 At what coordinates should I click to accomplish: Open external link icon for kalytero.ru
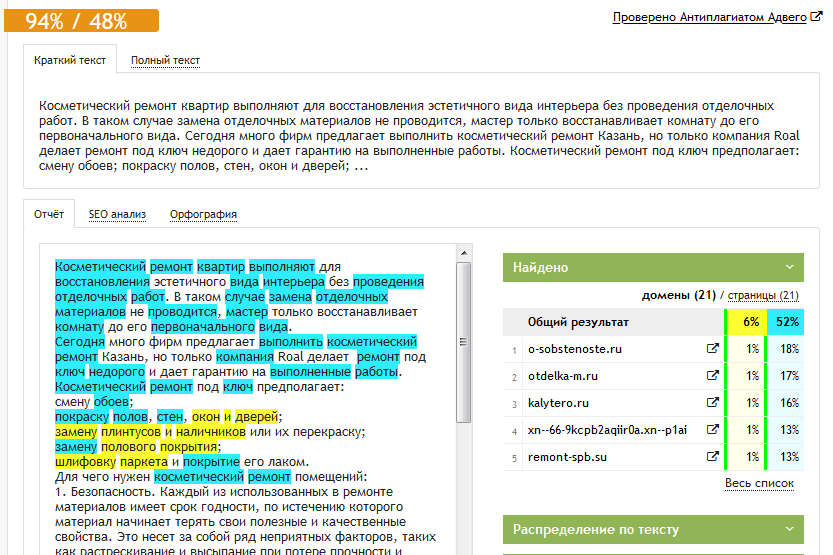pos(712,403)
